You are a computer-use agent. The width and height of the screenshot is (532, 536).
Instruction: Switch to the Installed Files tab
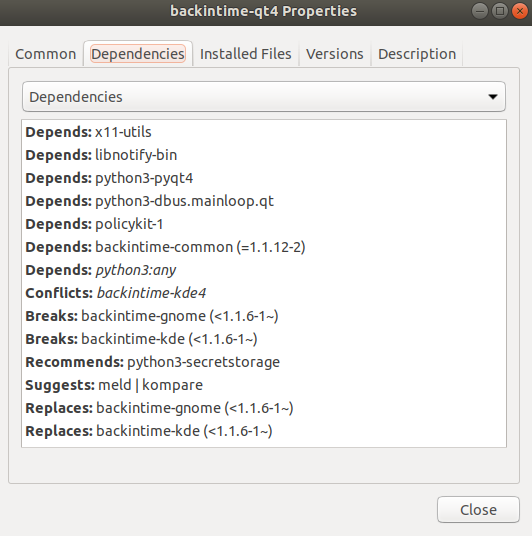[245, 54]
